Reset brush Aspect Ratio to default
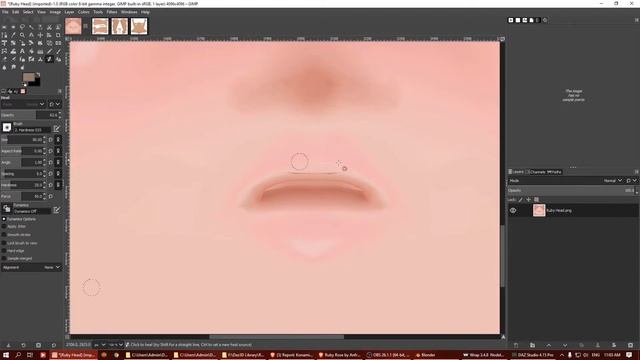This screenshot has height=360, width=640. pos(51,151)
